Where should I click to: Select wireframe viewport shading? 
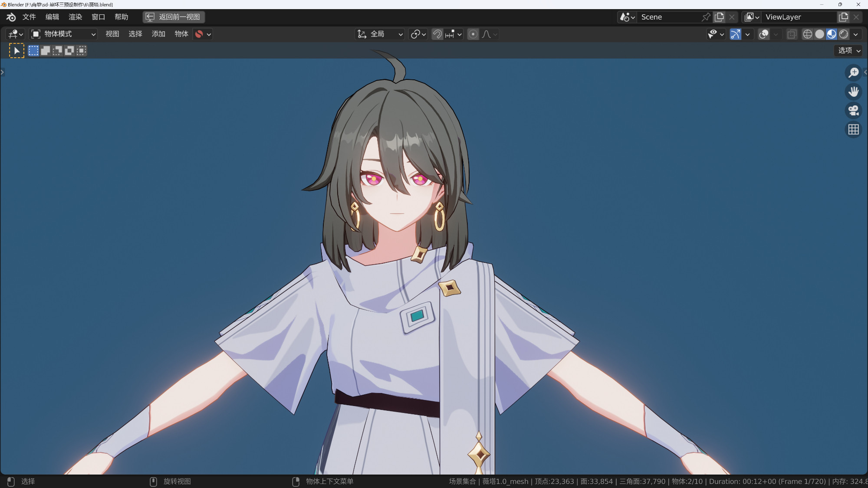(807, 34)
